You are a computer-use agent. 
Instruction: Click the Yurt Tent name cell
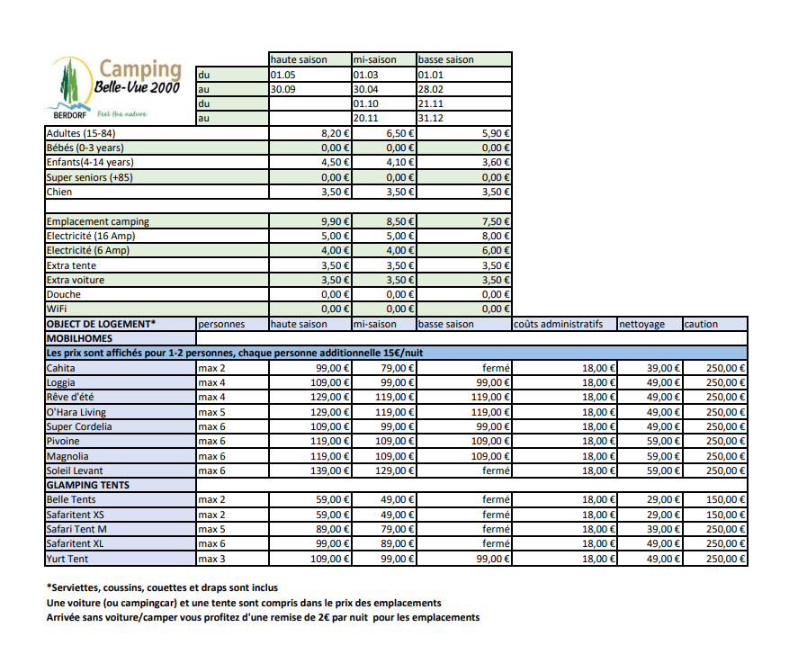tap(67, 559)
